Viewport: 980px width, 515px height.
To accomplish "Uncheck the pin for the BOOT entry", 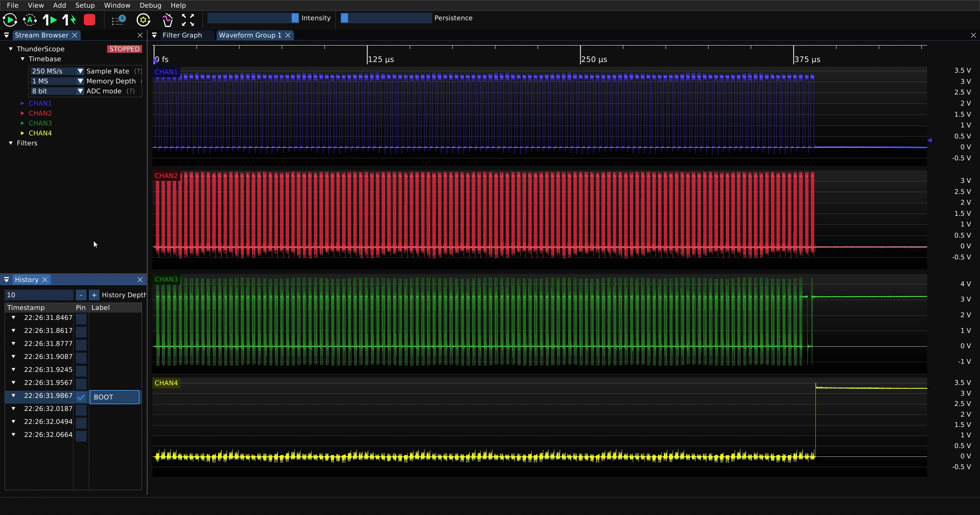I will [x=81, y=397].
